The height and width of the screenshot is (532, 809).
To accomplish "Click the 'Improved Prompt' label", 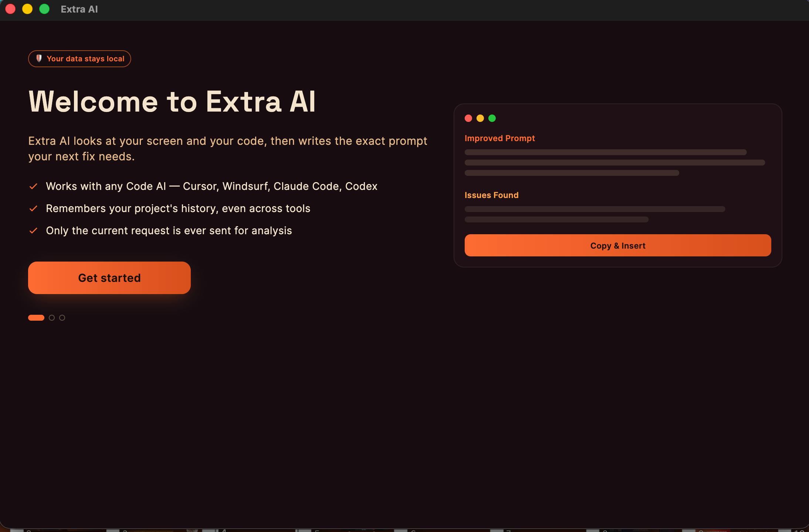I will (500, 138).
